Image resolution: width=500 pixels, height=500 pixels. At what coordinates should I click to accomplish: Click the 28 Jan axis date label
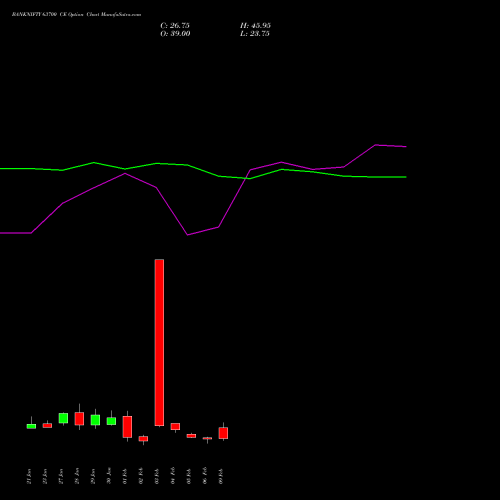[77, 476]
